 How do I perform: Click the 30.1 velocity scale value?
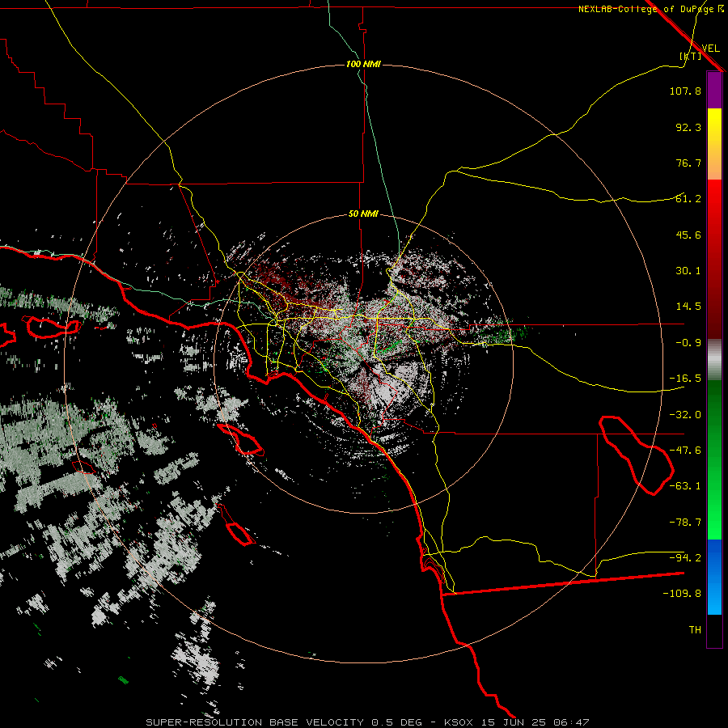688,271
